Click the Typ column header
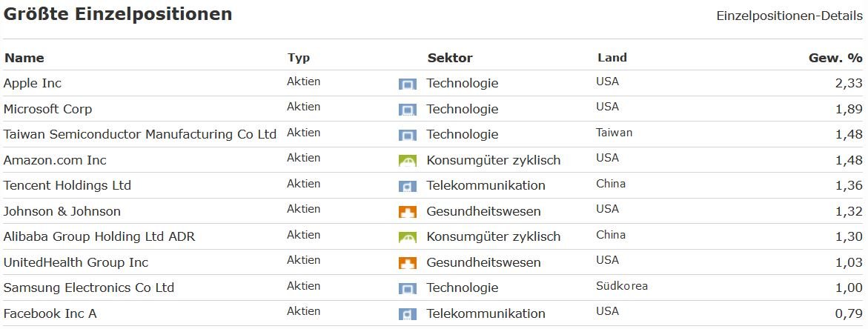Image resolution: width=868 pixels, height=329 pixels. 299,58
